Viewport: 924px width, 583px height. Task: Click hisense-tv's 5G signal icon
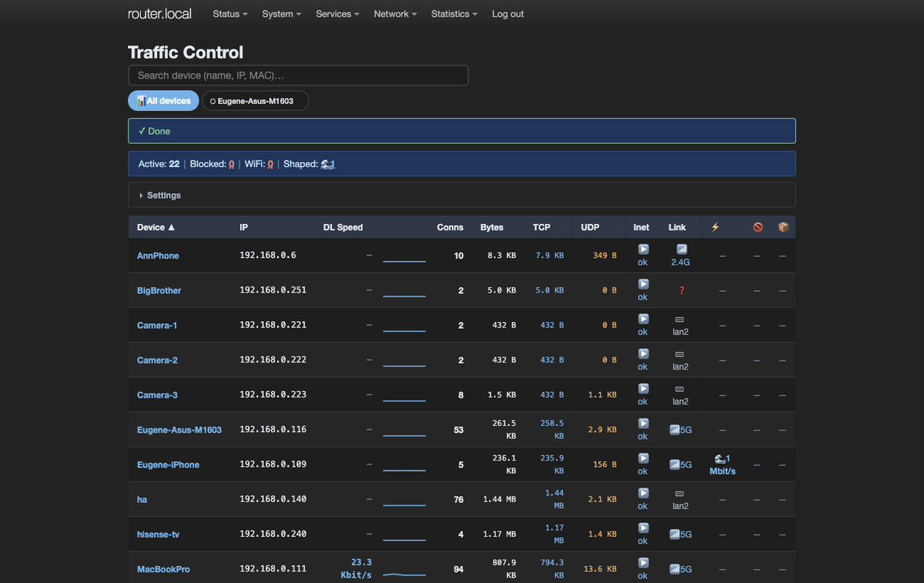coord(675,534)
